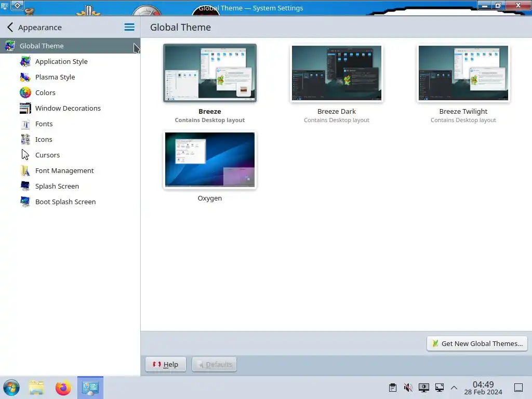Click the Fonts icon
The width and height of the screenshot is (532, 399).
click(x=25, y=124)
